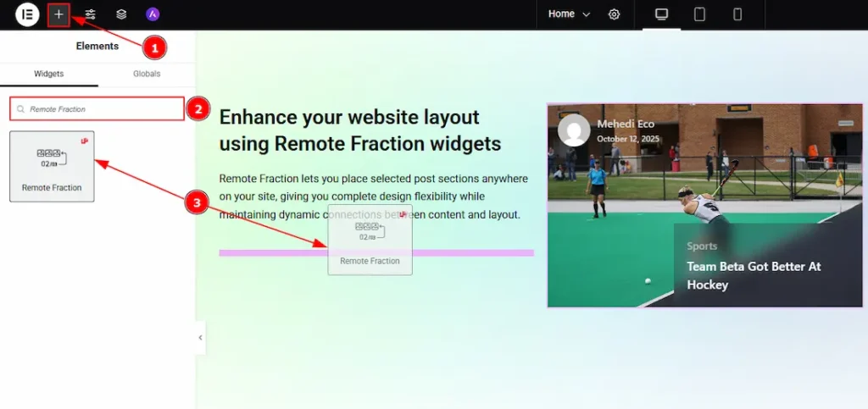The width and height of the screenshot is (868, 409).
Task: Click the author avatar icon on post
Action: point(574,130)
